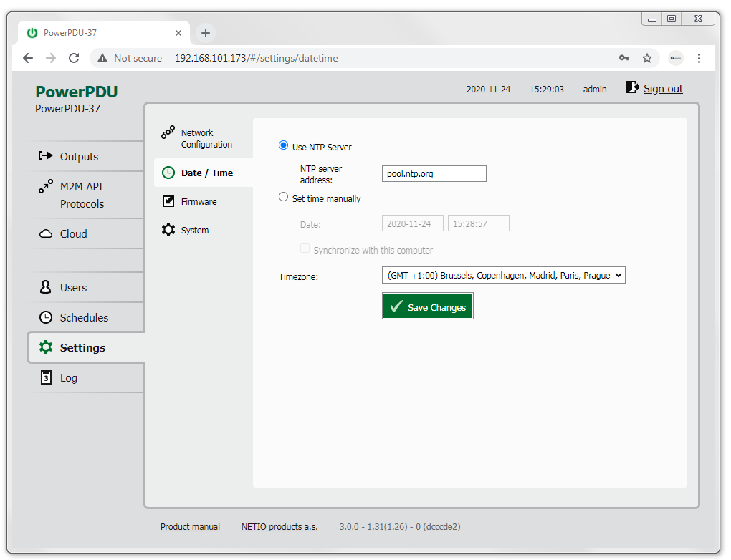Click the Users person icon
This screenshot has width=731, height=560.
(x=46, y=287)
